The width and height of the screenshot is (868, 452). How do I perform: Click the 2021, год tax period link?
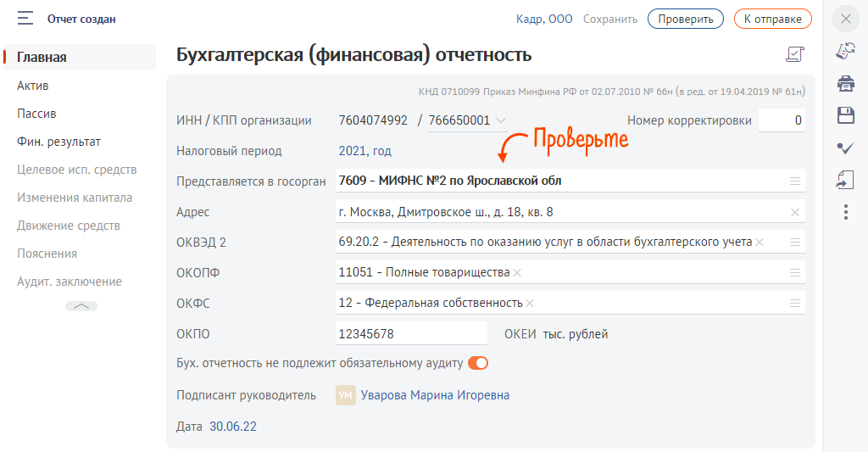click(x=364, y=151)
